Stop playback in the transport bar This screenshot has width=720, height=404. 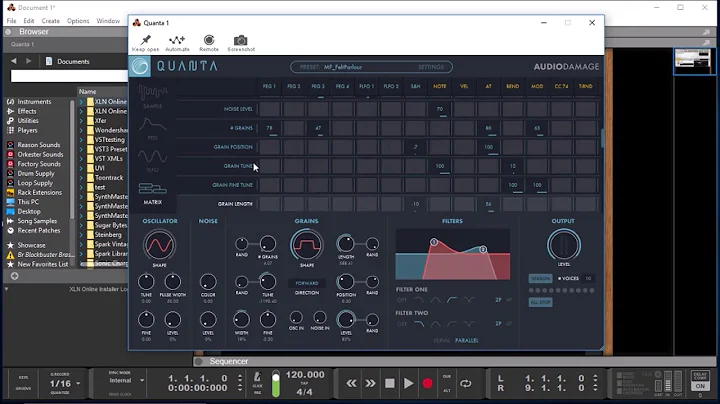(390, 383)
